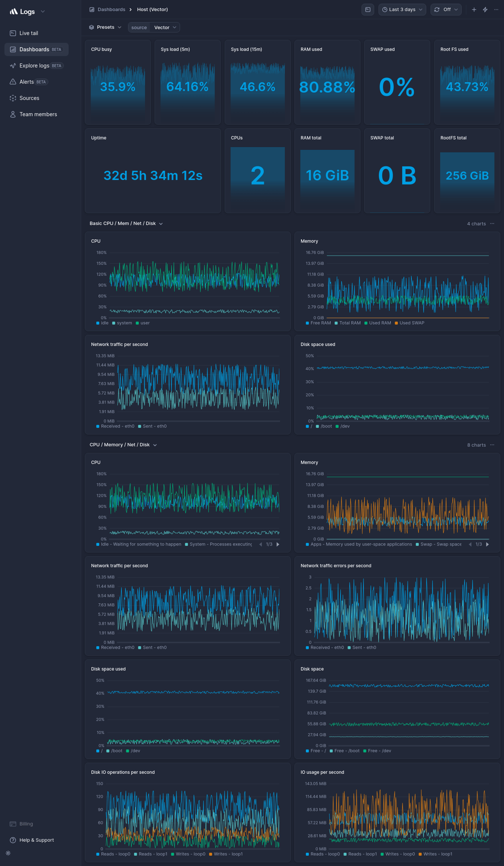This screenshot has height=866, width=504.
Task: Toggle Used RAM series in Memory chart
Action: coord(378,323)
